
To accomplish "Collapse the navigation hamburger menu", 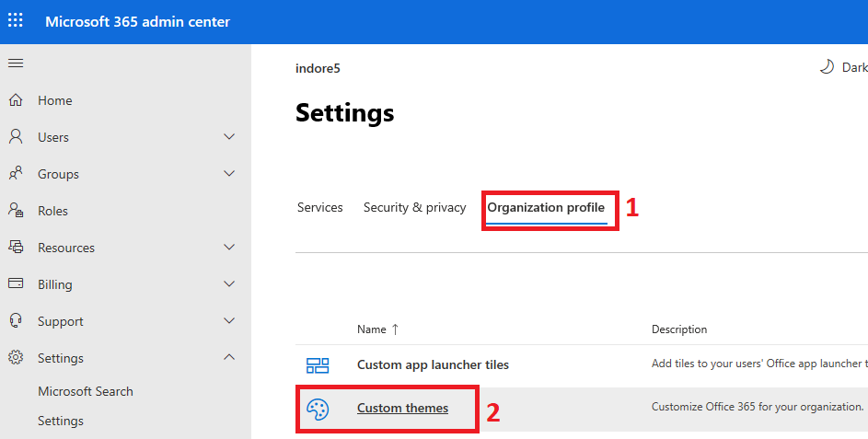I will (16, 64).
